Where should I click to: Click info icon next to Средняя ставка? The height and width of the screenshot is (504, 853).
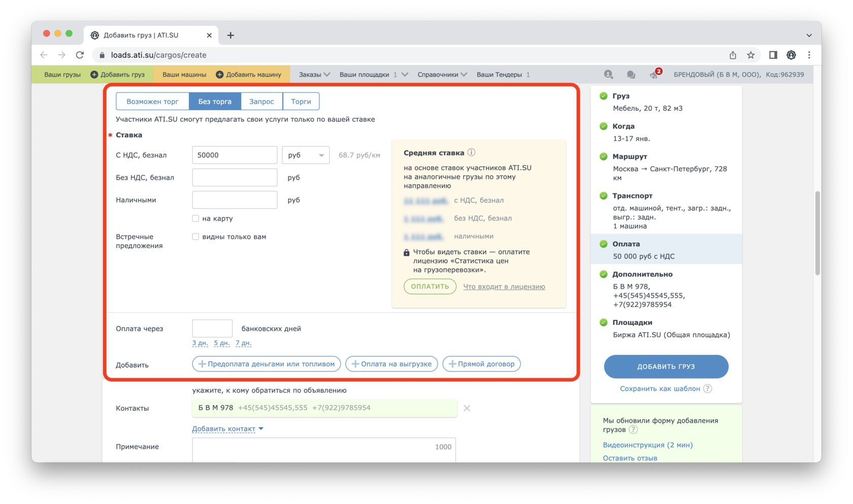point(471,152)
